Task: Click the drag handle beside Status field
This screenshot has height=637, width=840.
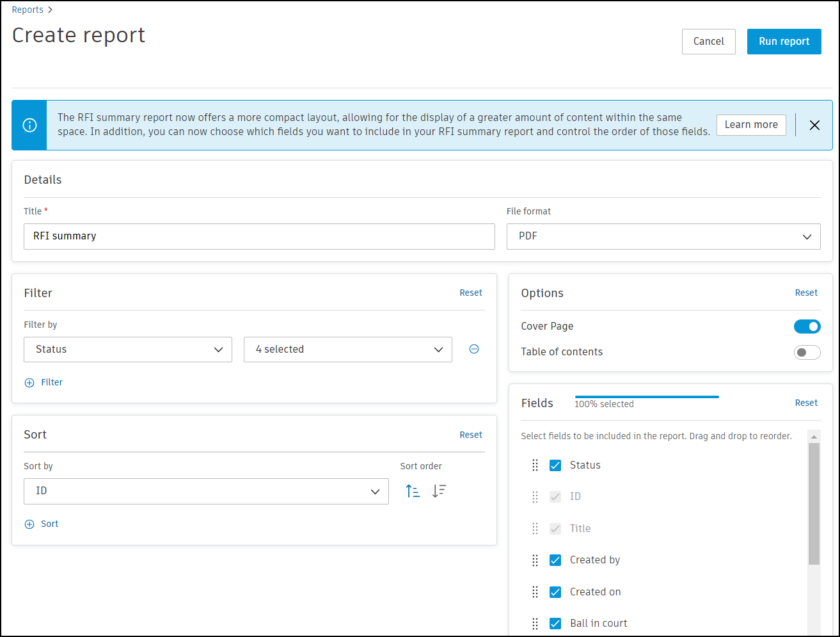Action: 535,465
